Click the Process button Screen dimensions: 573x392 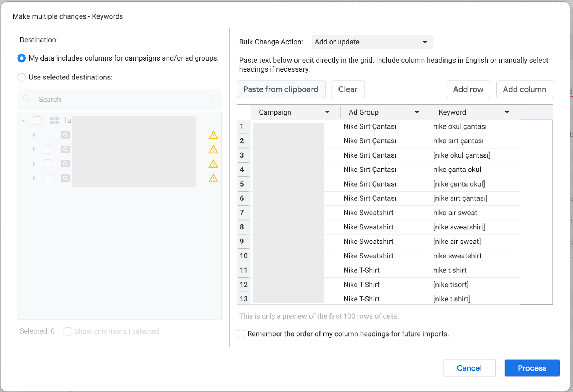532,368
